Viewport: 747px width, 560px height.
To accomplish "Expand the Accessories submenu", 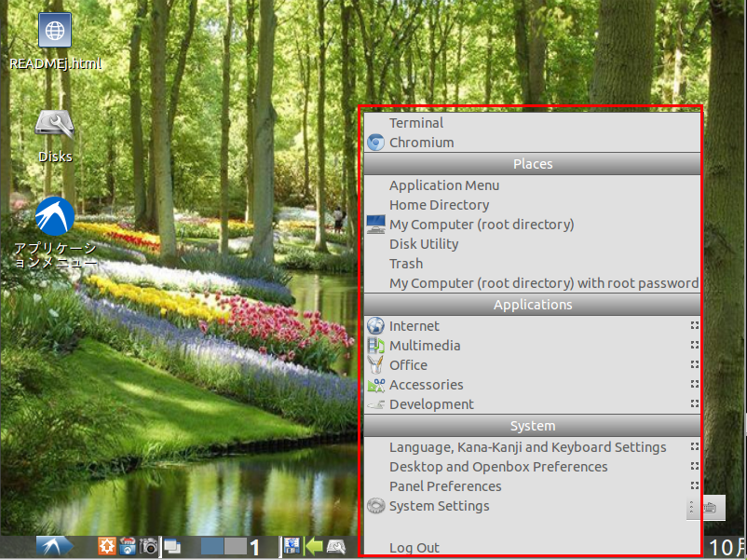I will (x=532, y=385).
